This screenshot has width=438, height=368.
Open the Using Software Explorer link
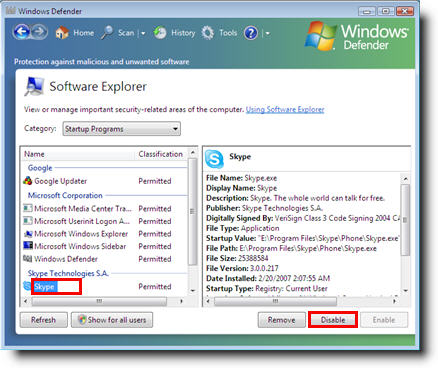coord(285,109)
